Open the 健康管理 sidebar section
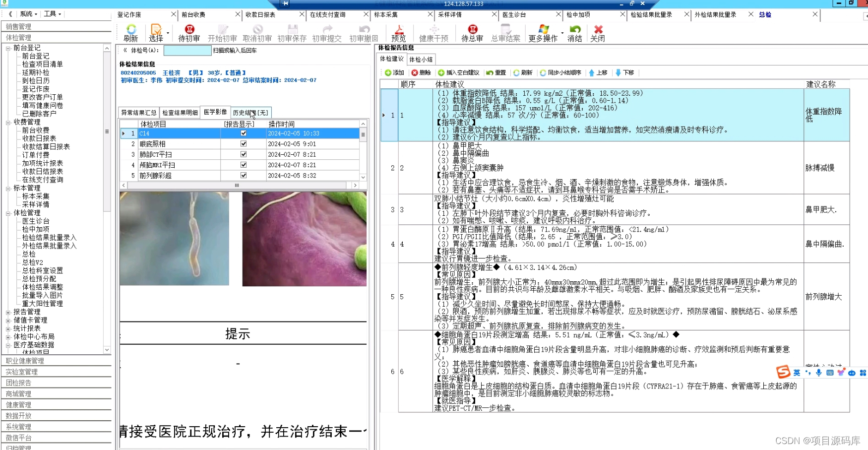Screen dimensions: 868x450 [x=57, y=405]
